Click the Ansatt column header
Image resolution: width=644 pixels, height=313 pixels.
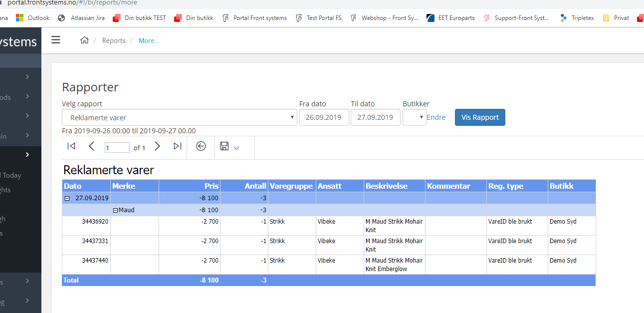coord(340,186)
